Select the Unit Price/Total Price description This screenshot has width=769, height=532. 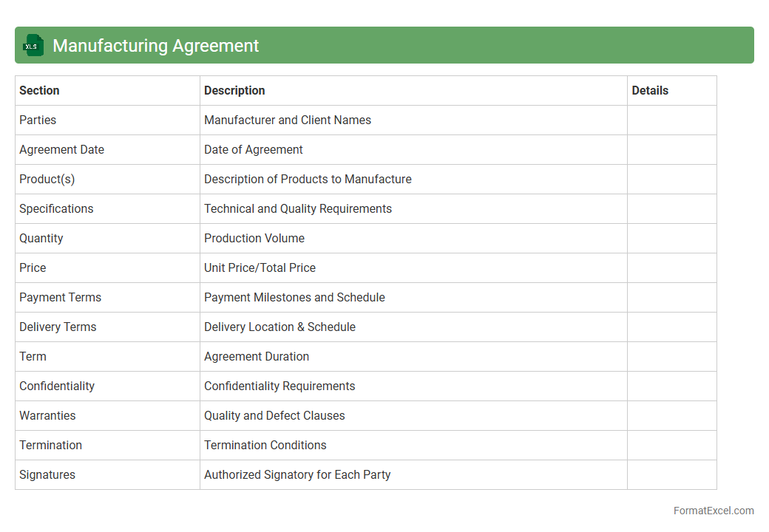click(260, 268)
